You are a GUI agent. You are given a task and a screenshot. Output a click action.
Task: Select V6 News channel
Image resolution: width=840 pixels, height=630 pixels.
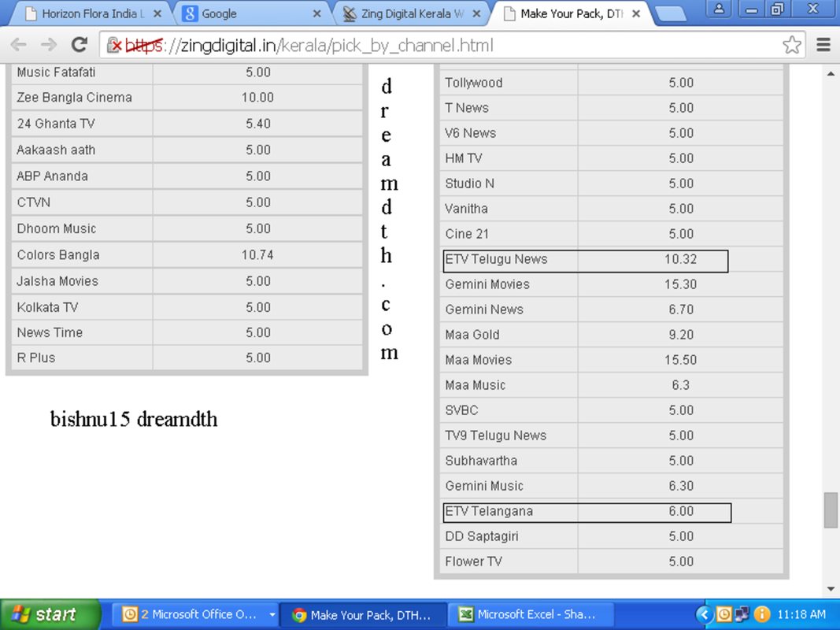(x=471, y=133)
